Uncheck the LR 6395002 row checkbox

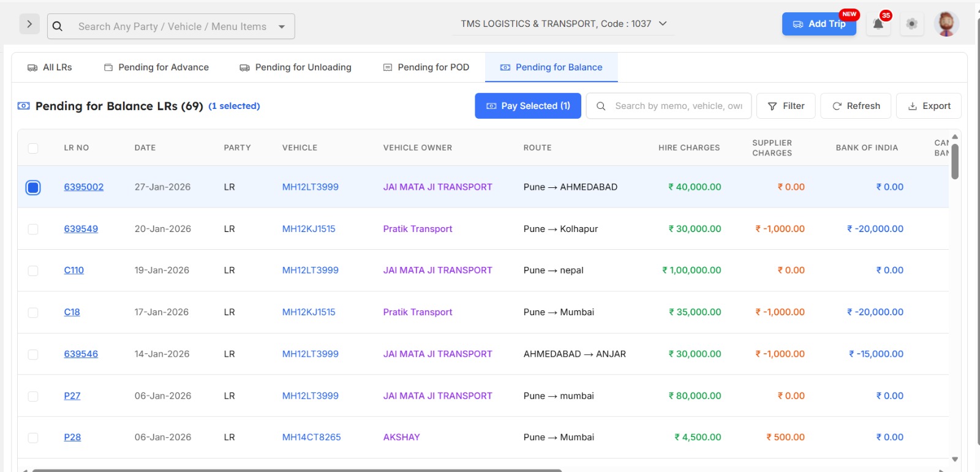tap(33, 187)
